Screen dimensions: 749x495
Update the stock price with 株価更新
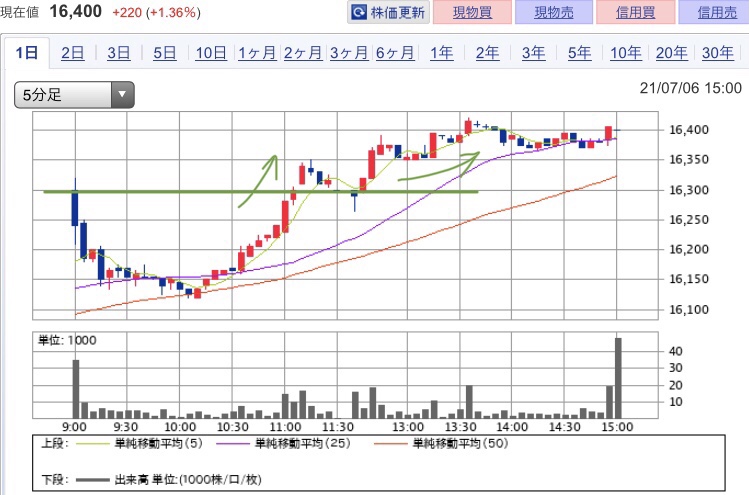click(x=388, y=12)
